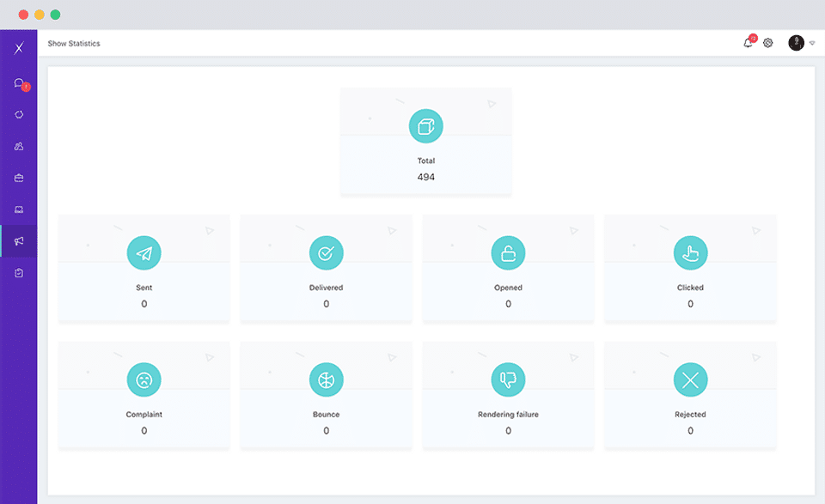Click the Bounce ball icon
Viewport: 825px width, 504px height.
[327, 380]
